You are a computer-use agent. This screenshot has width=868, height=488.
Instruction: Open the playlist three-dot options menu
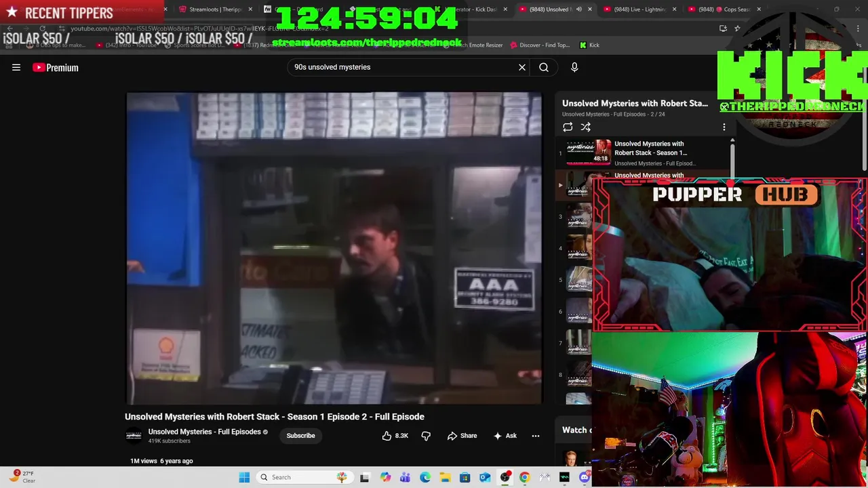[x=724, y=127]
